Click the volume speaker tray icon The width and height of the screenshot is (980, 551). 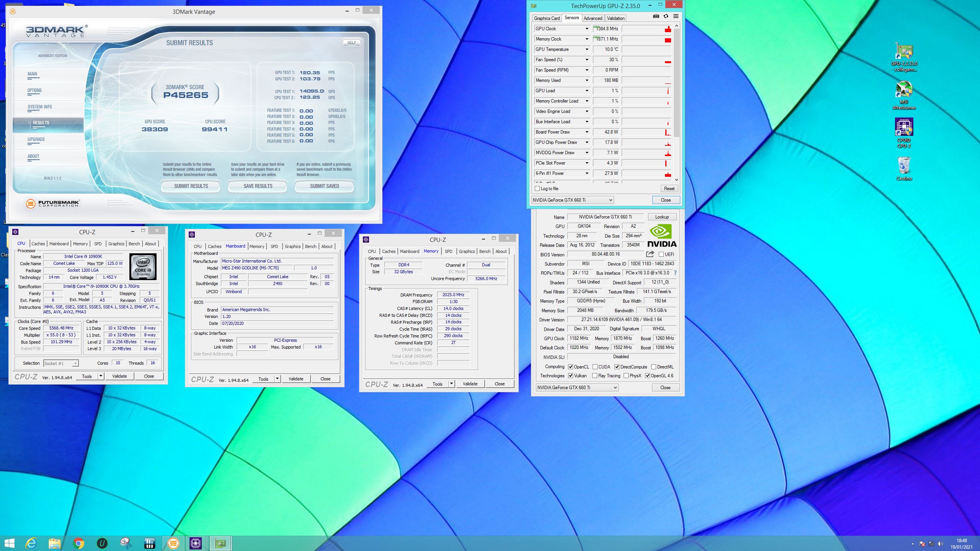941,543
